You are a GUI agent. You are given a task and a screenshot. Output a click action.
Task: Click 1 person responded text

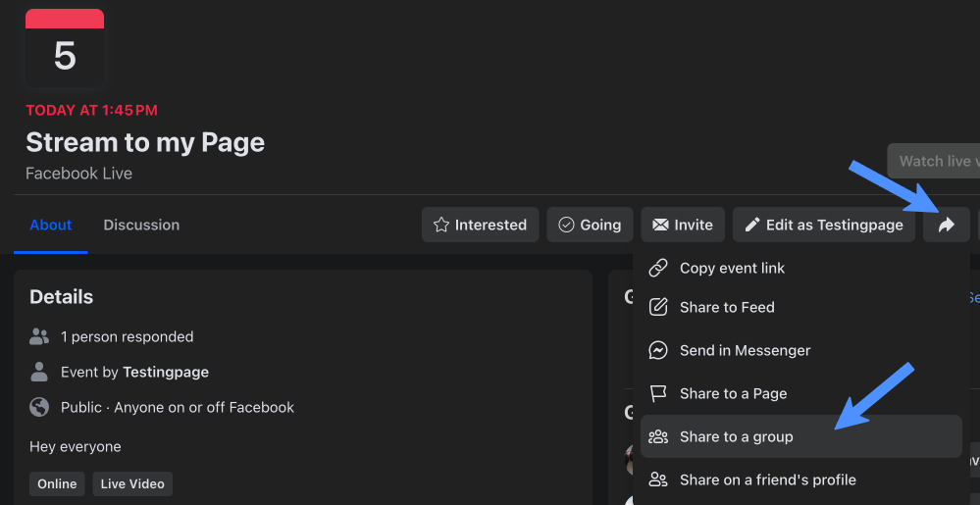click(127, 336)
